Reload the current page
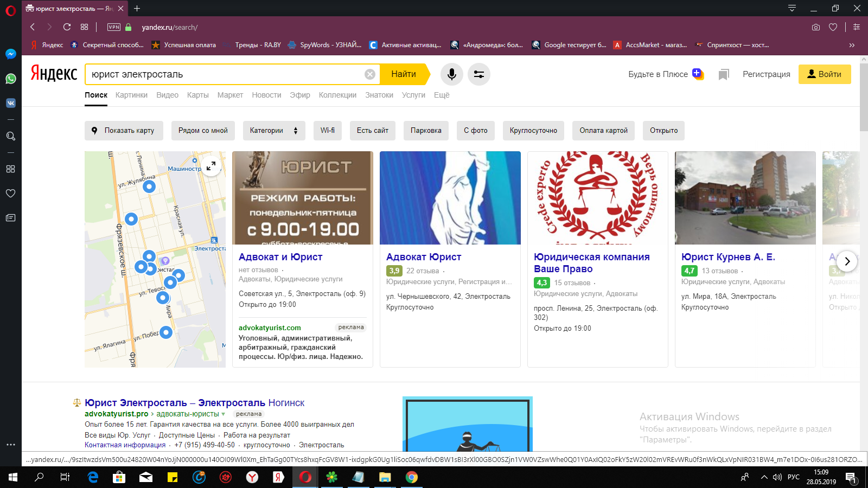The image size is (868, 488). (67, 27)
